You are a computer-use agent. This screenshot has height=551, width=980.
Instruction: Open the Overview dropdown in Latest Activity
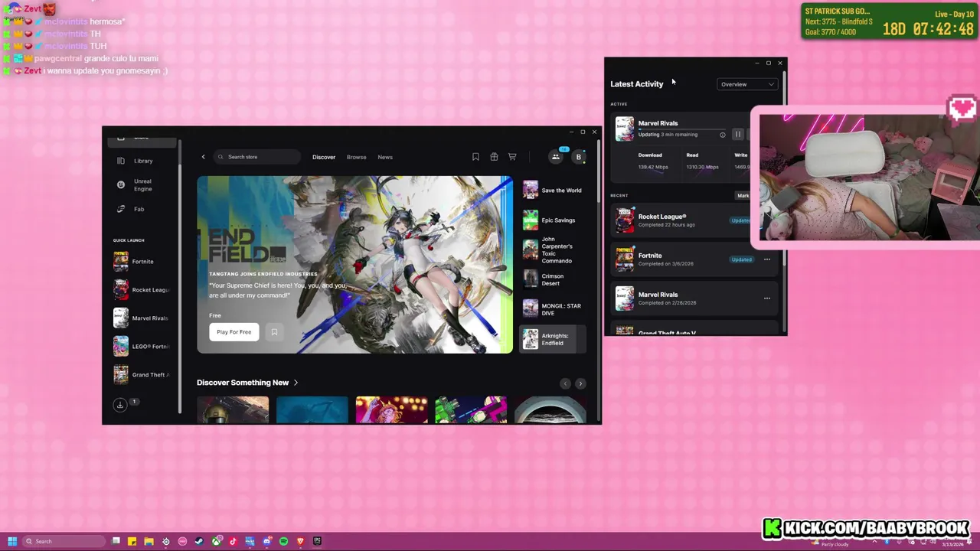point(747,84)
